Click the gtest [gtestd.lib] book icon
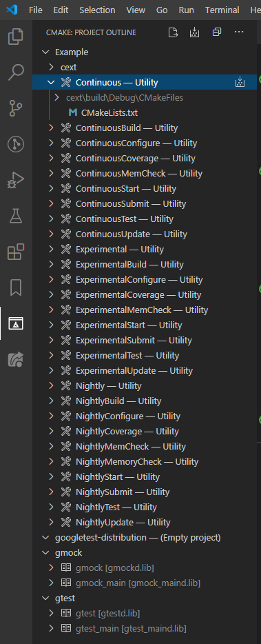This screenshot has width=261, height=644. 66,614
